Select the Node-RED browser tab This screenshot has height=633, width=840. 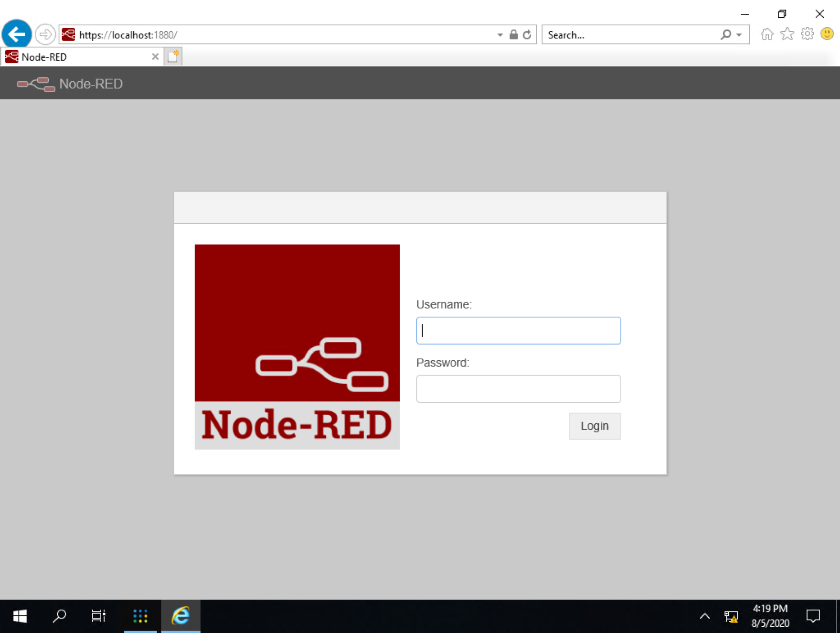pyautogui.click(x=82, y=57)
